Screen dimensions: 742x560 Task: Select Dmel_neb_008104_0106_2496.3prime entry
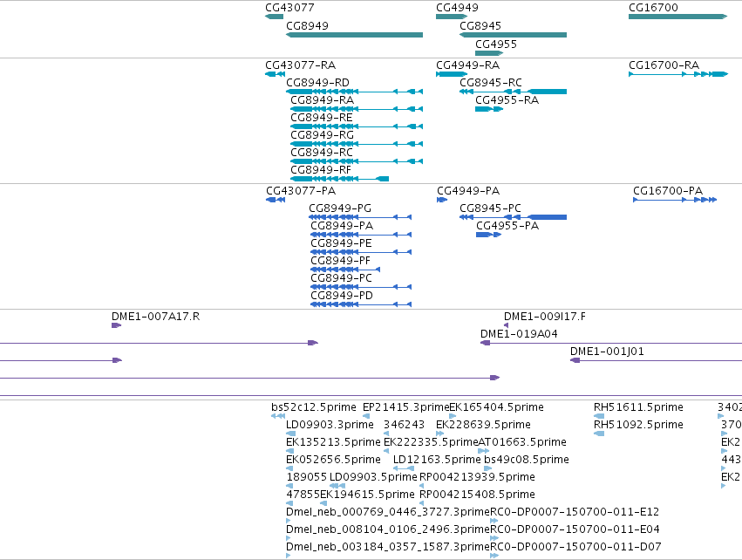388,529
